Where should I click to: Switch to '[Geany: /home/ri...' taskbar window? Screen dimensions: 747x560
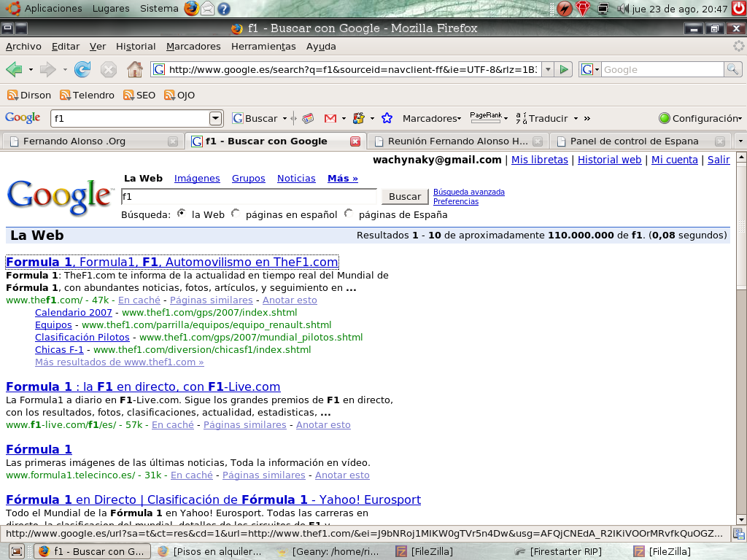(x=329, y=551)
